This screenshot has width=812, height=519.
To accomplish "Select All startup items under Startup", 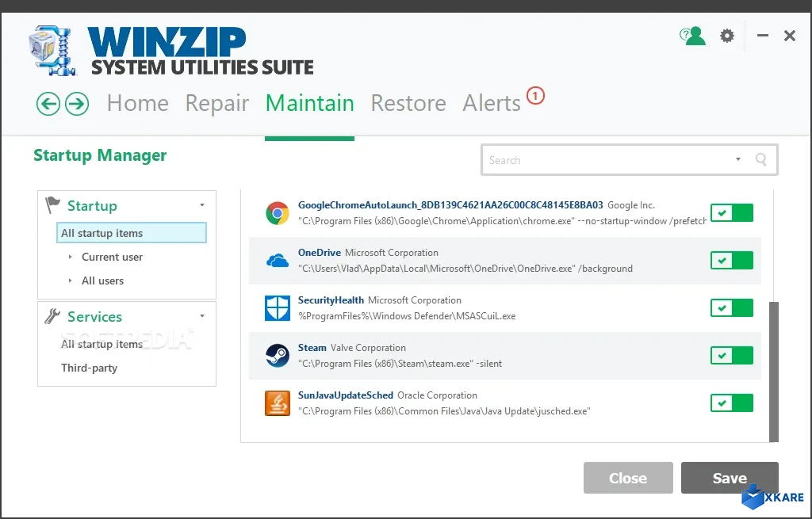I will [x=132, y=233].
